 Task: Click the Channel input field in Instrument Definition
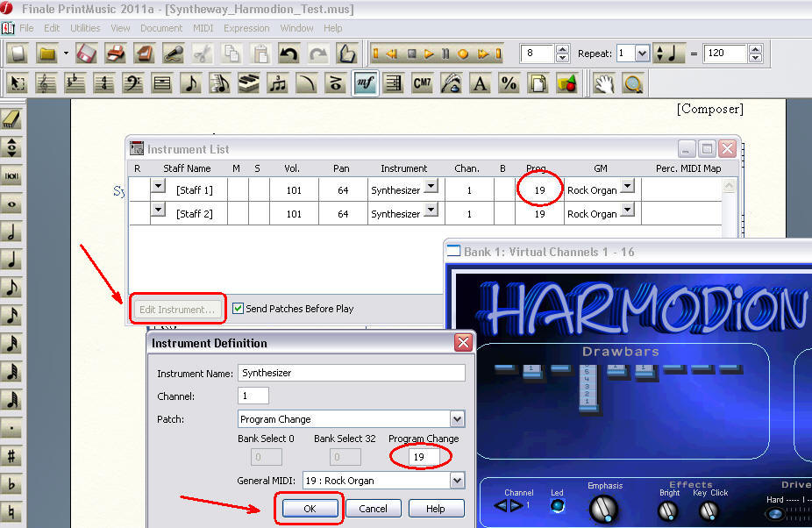click(x=253, y=396)
